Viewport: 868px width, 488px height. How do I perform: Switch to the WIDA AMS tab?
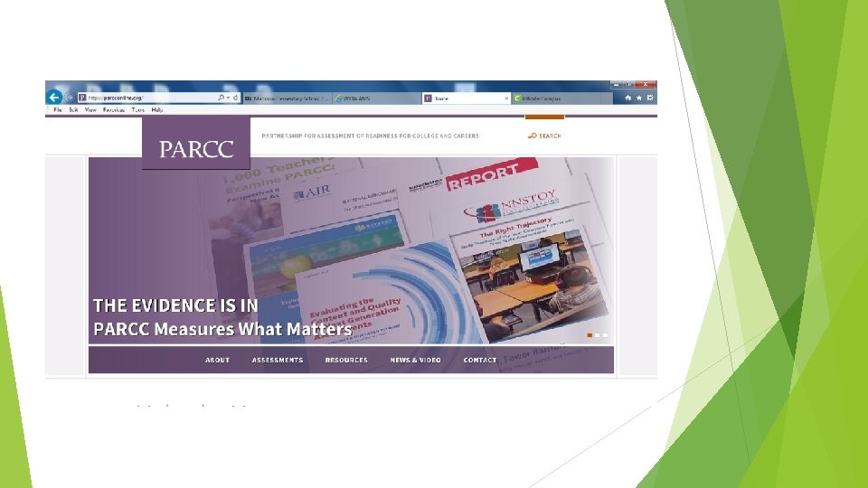pyautogui.click(x=376, y=99)
